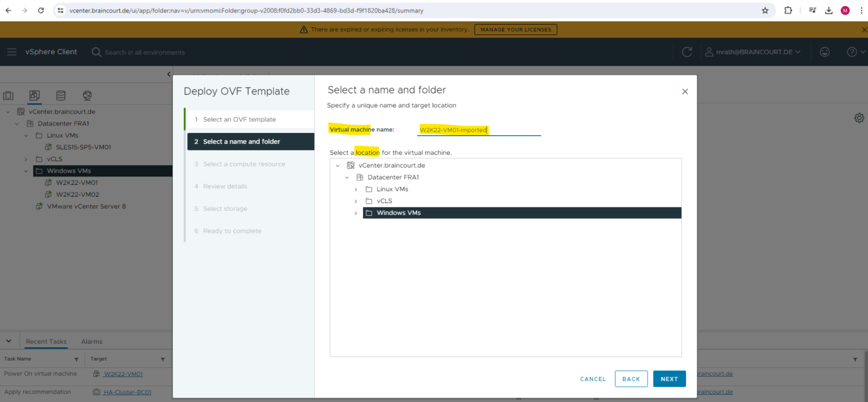Screen dimensions: 868x402
Task: Switch to the Hosts and Clusters inventory view
Action: 8,96
